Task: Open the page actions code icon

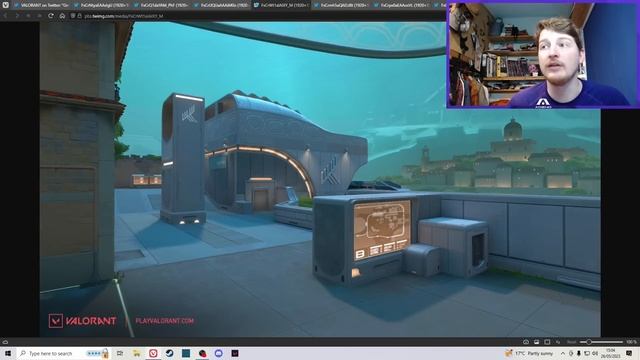Action: point(558,342)
